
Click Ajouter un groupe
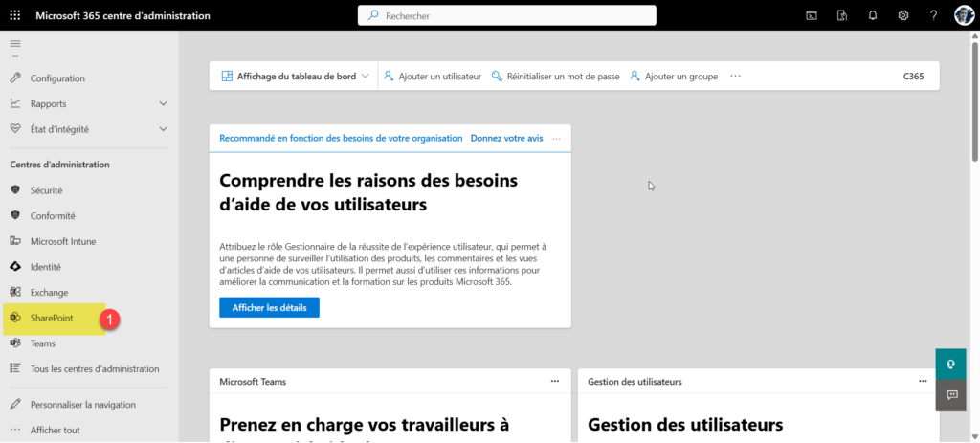click(674, 77)
